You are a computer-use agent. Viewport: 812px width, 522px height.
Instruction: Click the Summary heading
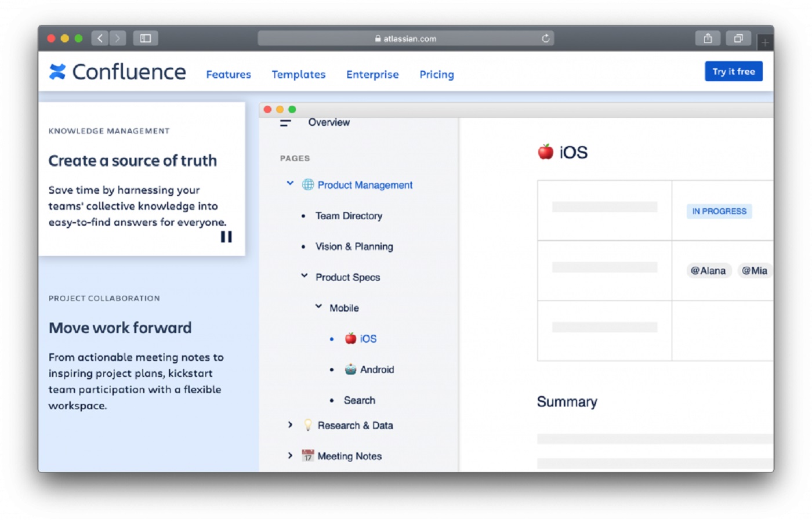click(567, 402)
